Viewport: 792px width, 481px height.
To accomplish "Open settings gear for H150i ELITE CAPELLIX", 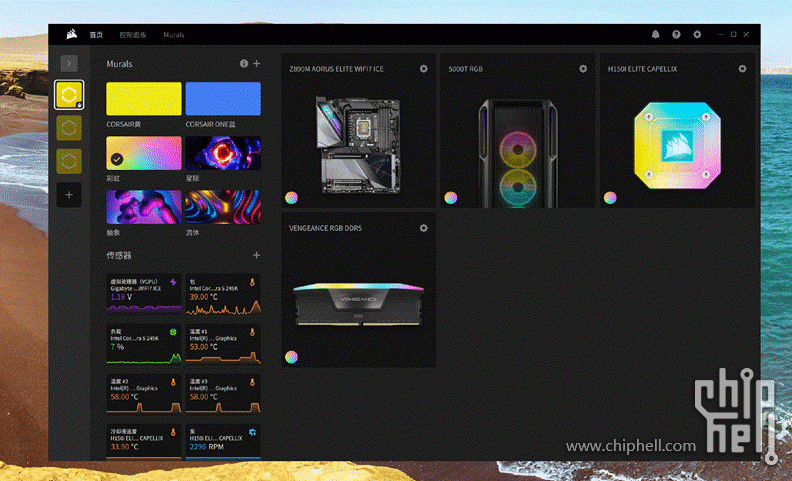I will pyautogui.click(x=742, y=69).
